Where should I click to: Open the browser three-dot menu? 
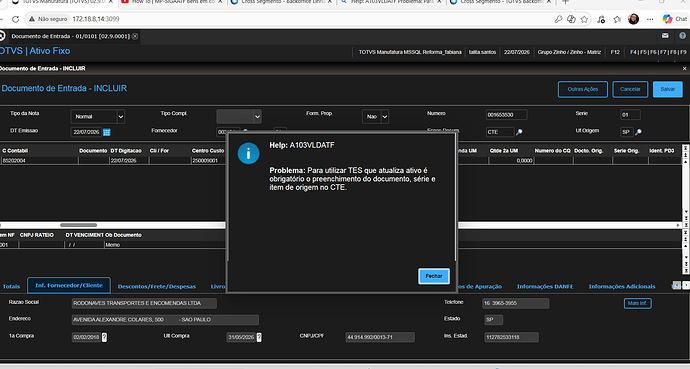tap(650, 19)
